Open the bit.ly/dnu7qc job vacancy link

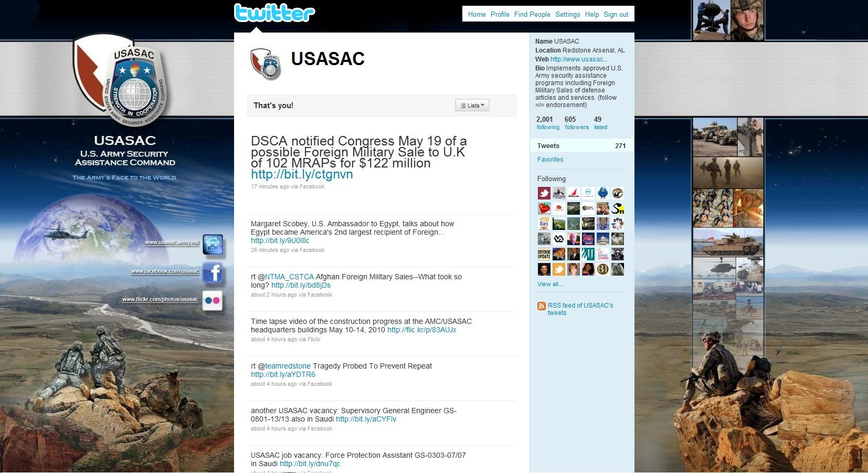310,464
